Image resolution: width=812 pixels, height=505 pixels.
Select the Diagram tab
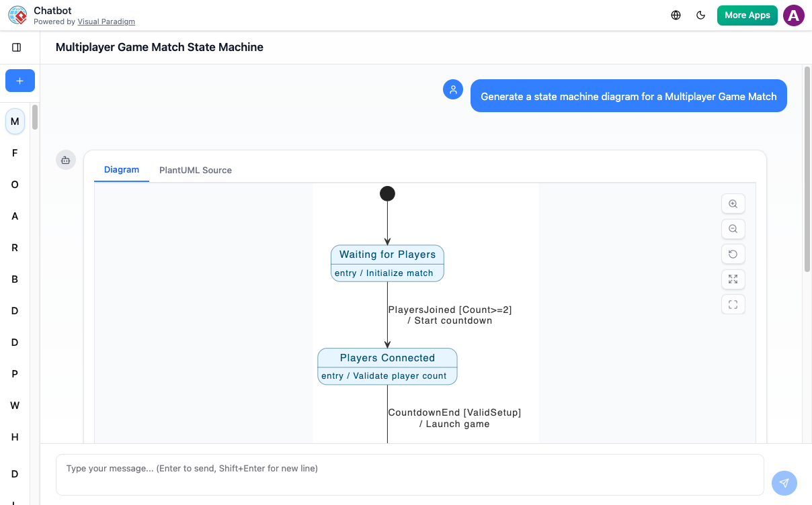click(121, 170)
